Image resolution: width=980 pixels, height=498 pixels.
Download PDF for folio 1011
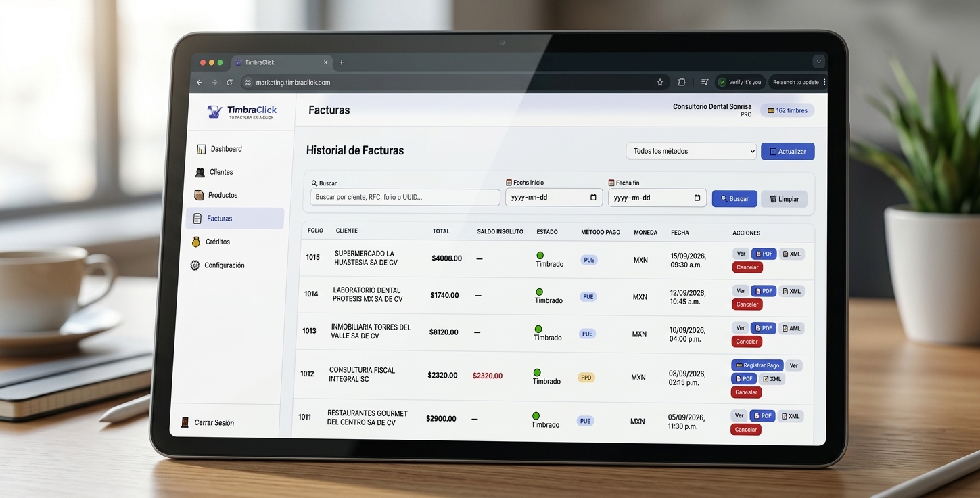point(762,416)
